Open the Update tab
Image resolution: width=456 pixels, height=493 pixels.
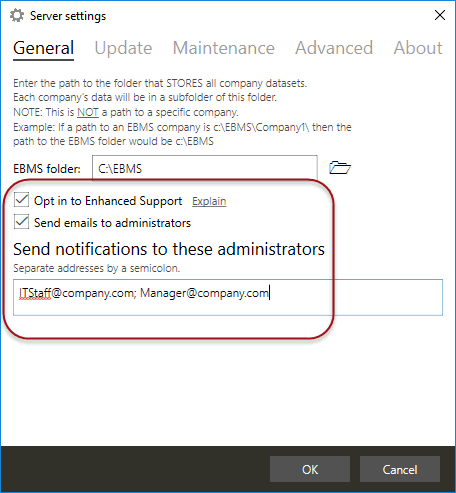coord(123,48)
